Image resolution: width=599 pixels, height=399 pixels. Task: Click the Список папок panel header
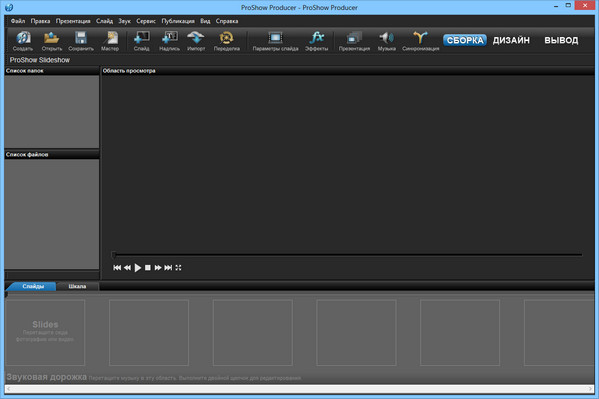(52, 71)
